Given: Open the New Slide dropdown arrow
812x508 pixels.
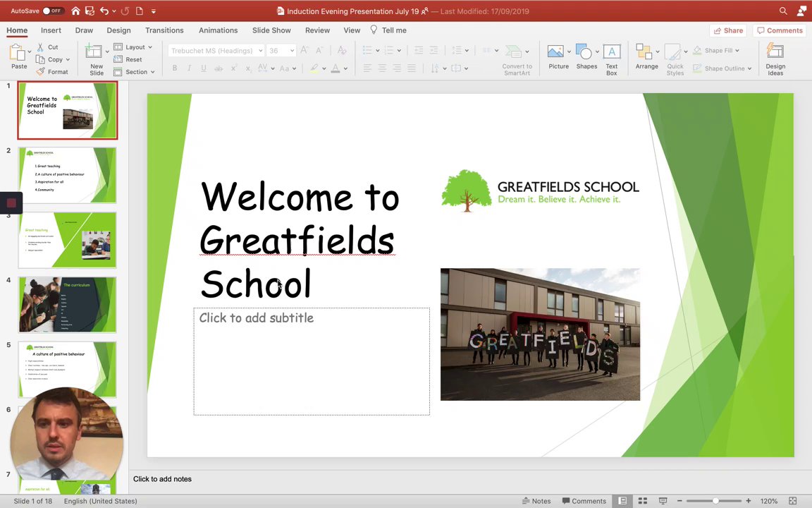Looking at the screenshot, I should 107,52.
